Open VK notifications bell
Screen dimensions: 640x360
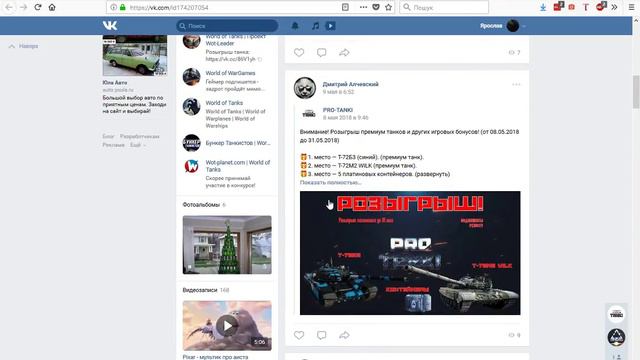(x=295, y=26)
